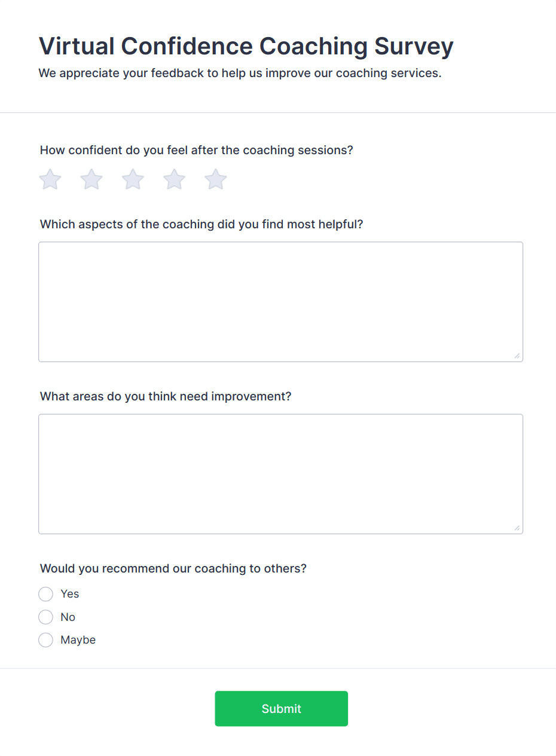
Task: Click resize handle of most helpful textarea
Action: click(x=517, y=356)
